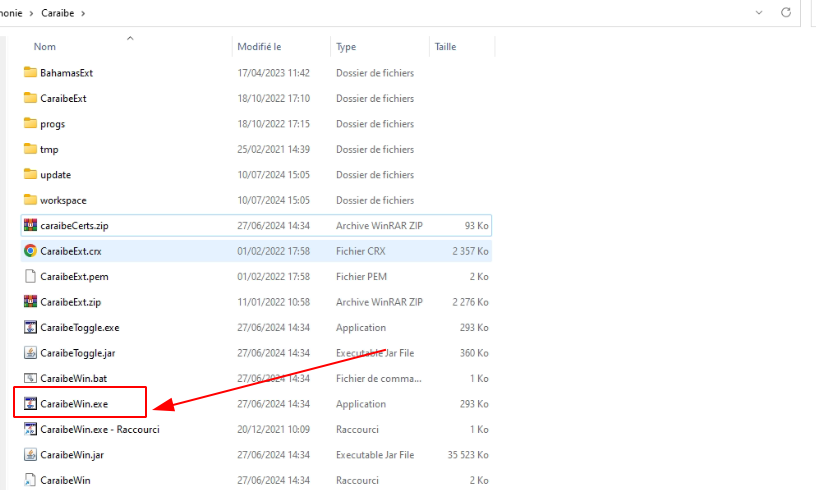Select the update folder name

coord(56,175)
